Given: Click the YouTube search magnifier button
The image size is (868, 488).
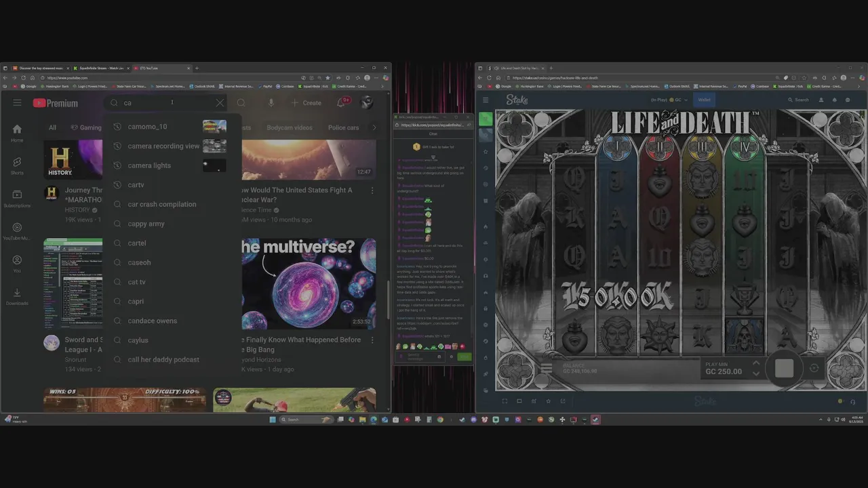Looking at the screenshot, I should coord(241,103).
